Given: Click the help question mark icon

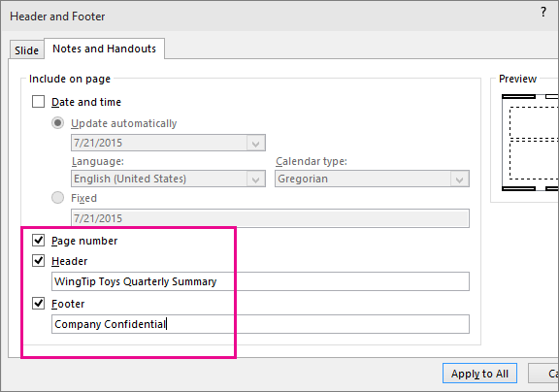Looking at the screenshot, I should 543,12.
